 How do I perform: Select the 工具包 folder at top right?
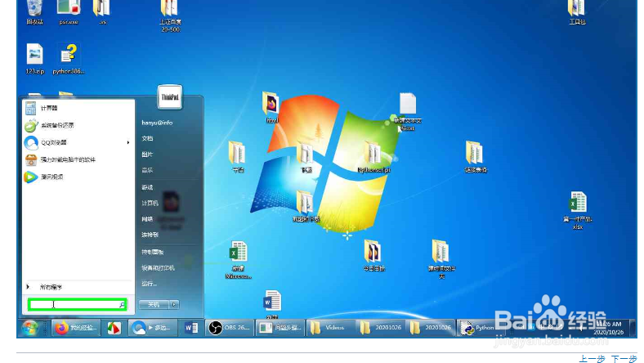(577, 12)
